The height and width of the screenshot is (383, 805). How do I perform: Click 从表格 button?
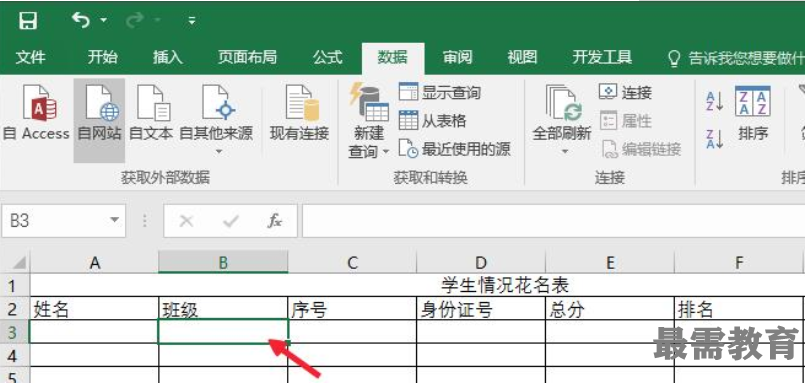[x=433, y=121]
